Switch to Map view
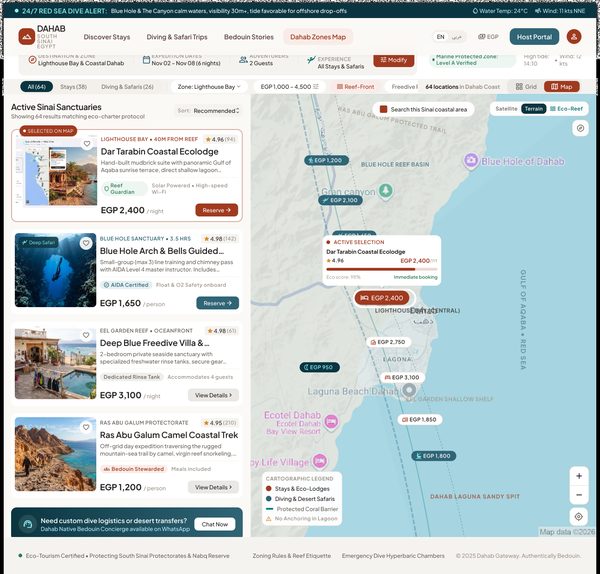Screen dimensions: 600x574 [x=561, y=87]
